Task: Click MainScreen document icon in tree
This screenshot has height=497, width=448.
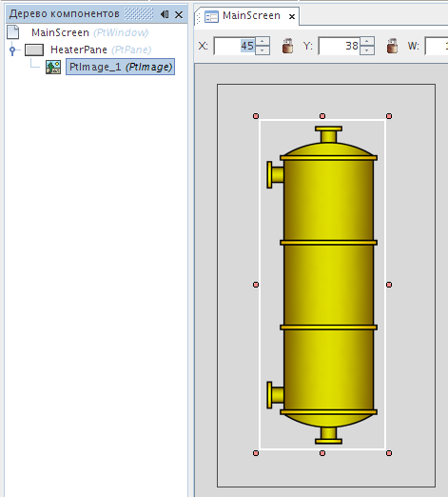Action: [13, 32]
